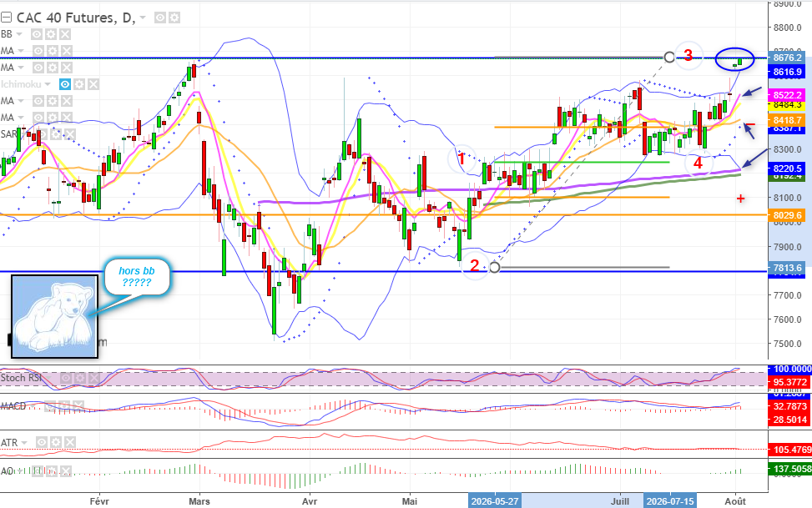
Task: Open settings for MA row just below Ichimoku
Action: pos(53,100)
